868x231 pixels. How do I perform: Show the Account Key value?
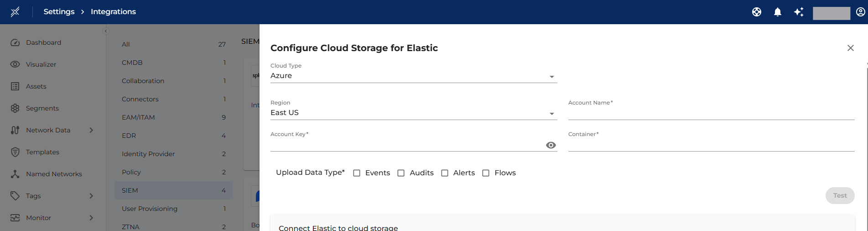pos(551,145)
